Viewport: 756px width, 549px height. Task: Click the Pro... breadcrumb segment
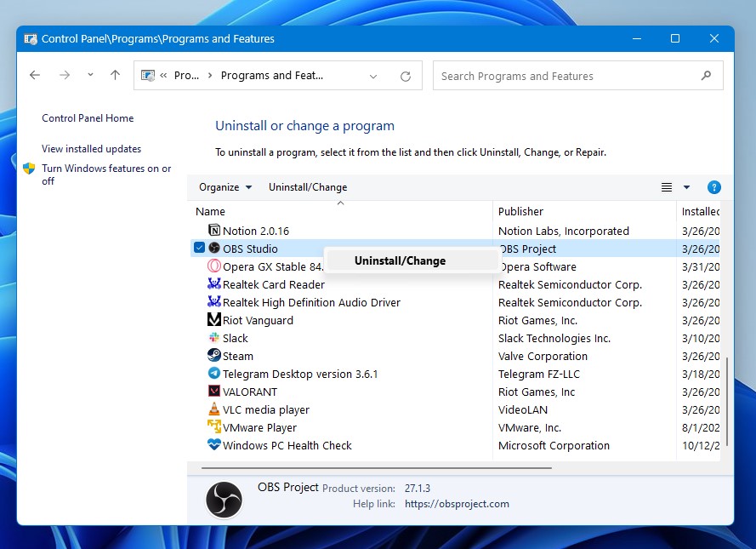[x=186, y=75]
